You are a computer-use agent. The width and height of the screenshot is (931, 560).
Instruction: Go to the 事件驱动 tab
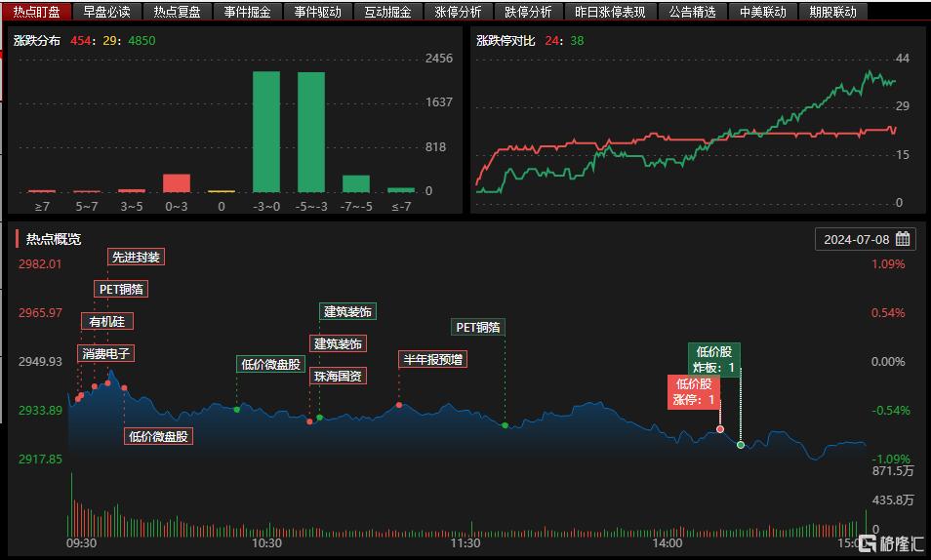318,12
